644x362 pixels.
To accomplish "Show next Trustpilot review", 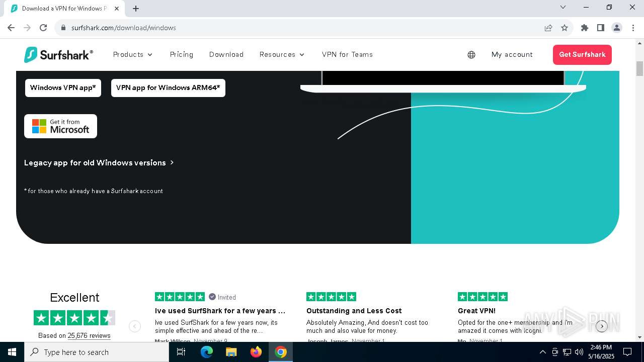I will [x=602, y=326].
